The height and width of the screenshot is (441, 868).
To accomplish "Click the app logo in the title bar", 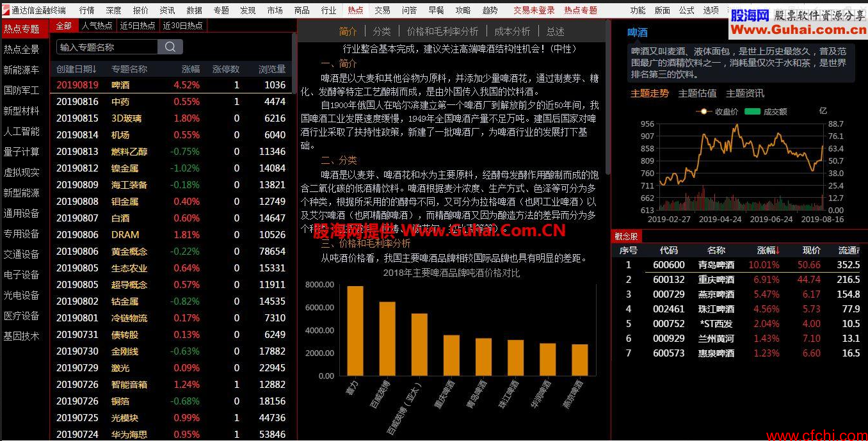I will click(x=6, y=10).
